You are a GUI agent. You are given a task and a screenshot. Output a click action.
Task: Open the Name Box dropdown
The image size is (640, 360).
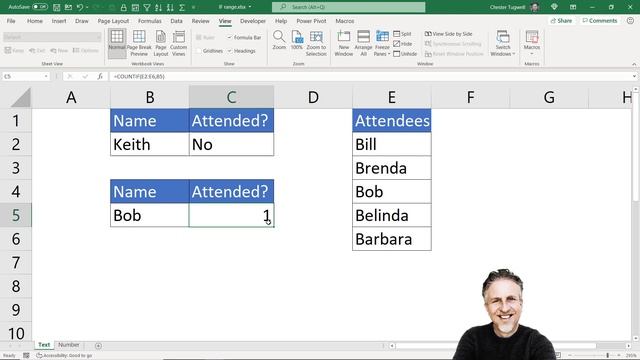point(46,76)
